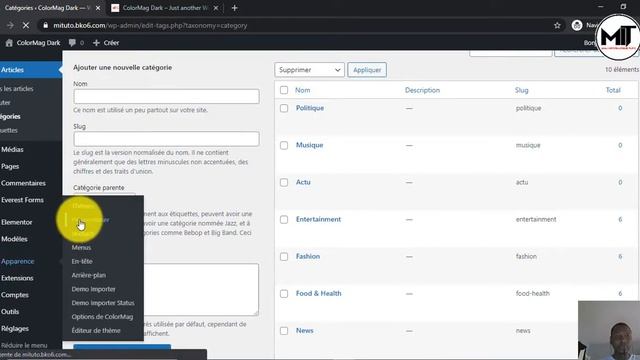Check the News category checkbox

pos(284,331)
